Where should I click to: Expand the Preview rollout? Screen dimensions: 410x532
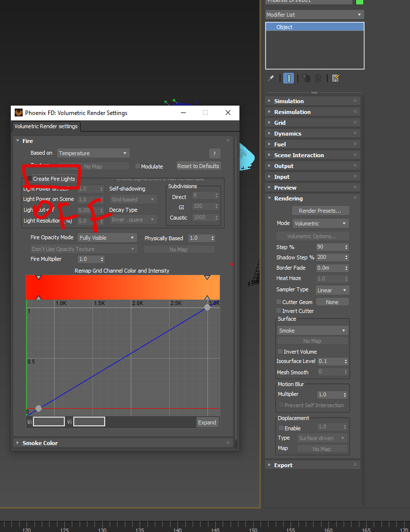[x=313, y=188]
